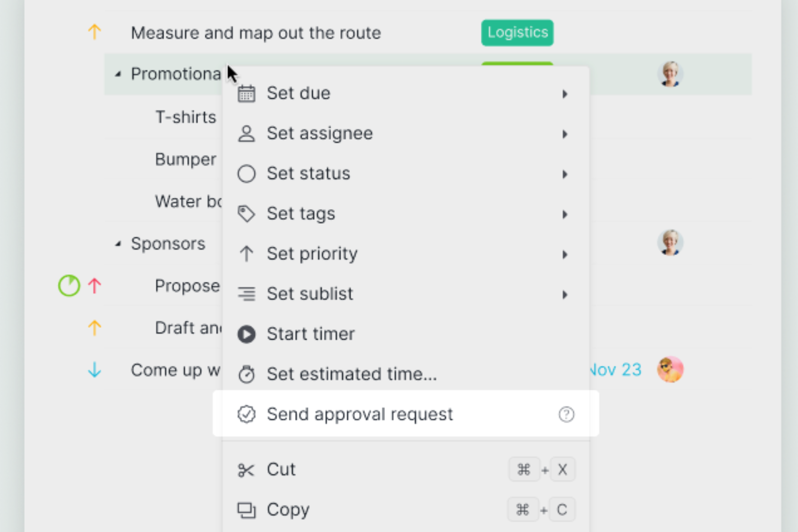The height and width of the screenshot is (532, 798).
Task: Choose Send approval request menu entry
Action: coord(405,414)
